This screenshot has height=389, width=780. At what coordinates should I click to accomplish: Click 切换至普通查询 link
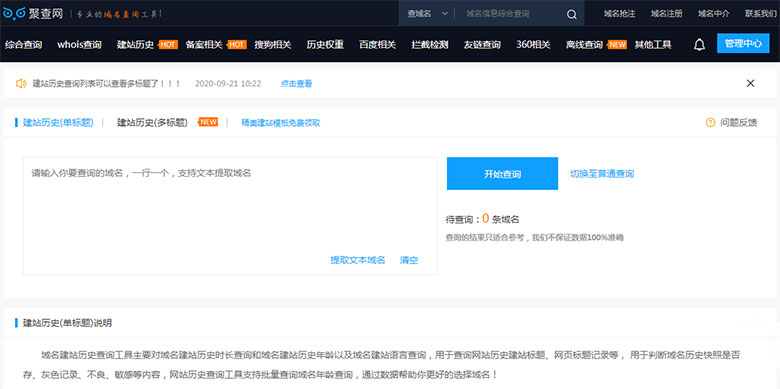pos(602,174)
